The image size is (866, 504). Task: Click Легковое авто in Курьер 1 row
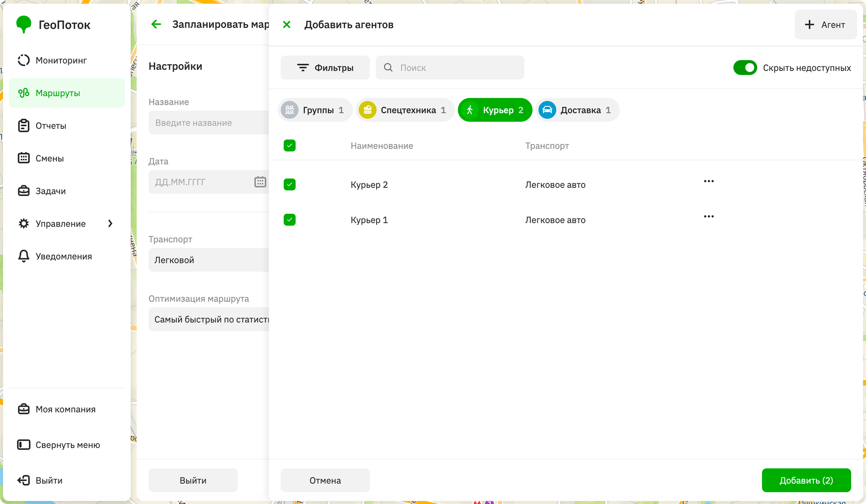click(x=555, y=220)
